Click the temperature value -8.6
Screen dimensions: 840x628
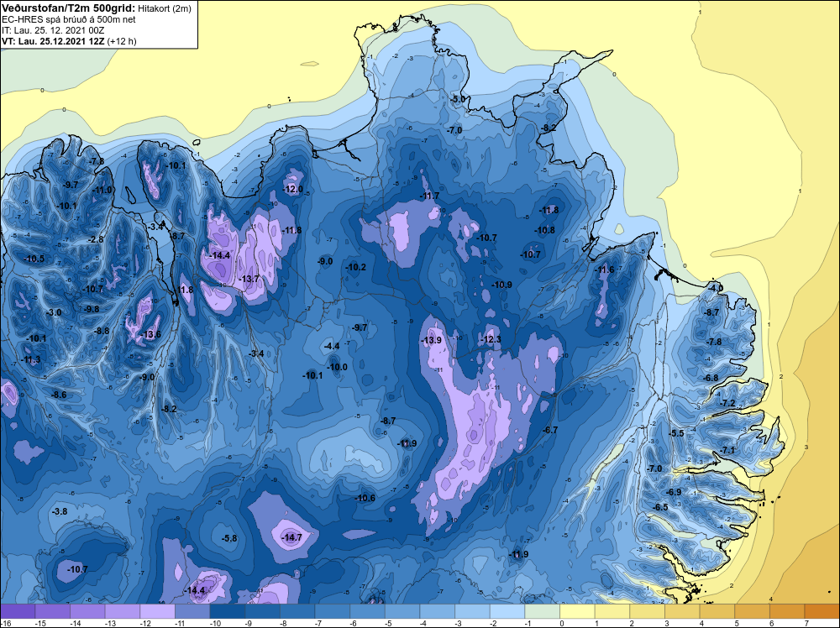59,395
